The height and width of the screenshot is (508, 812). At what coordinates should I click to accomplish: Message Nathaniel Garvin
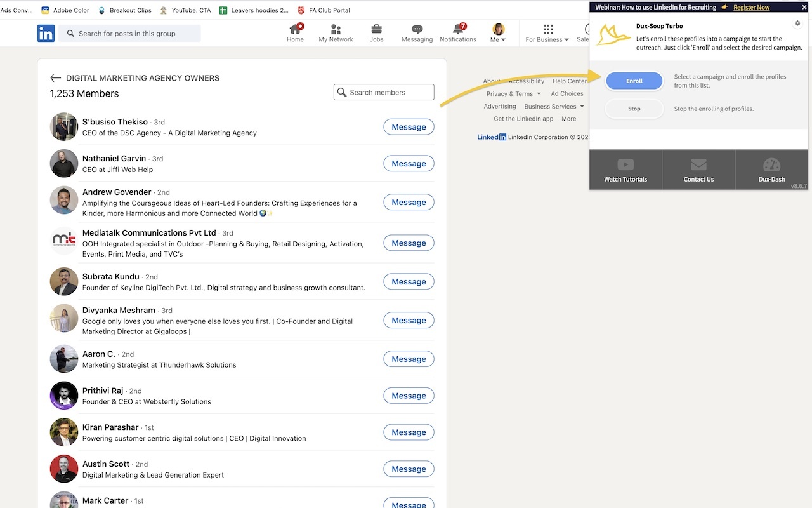tap(409, 164)
